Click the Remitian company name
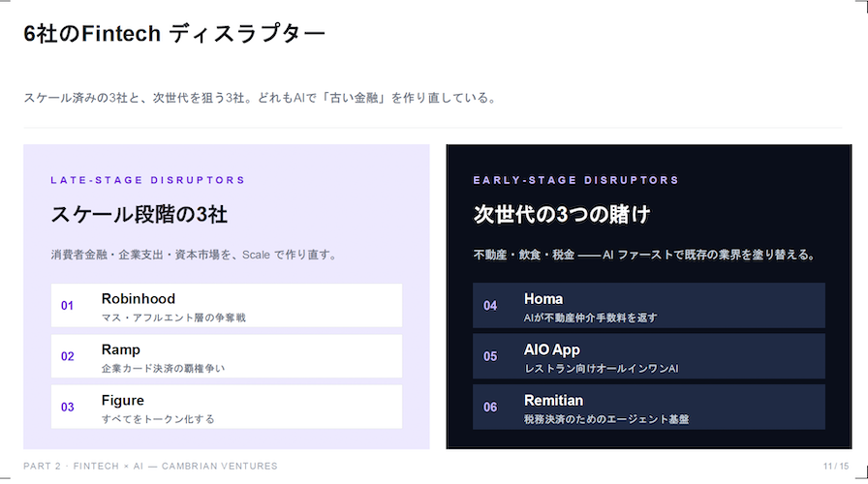Screen dimensions: 868x484 pyautogui.click(x=553, y=401)
